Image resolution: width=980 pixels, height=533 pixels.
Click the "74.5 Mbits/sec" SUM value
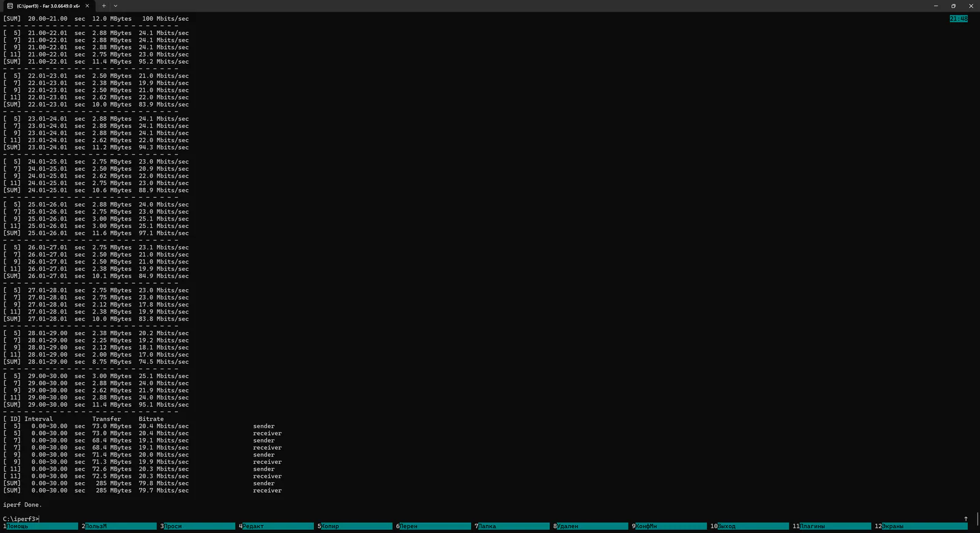pos(164,362)
